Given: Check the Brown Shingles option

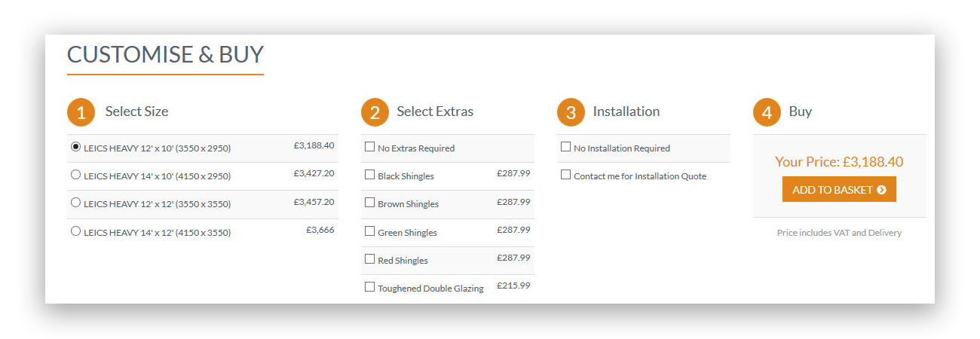Looking at the screenshot, I should point(369,203).
